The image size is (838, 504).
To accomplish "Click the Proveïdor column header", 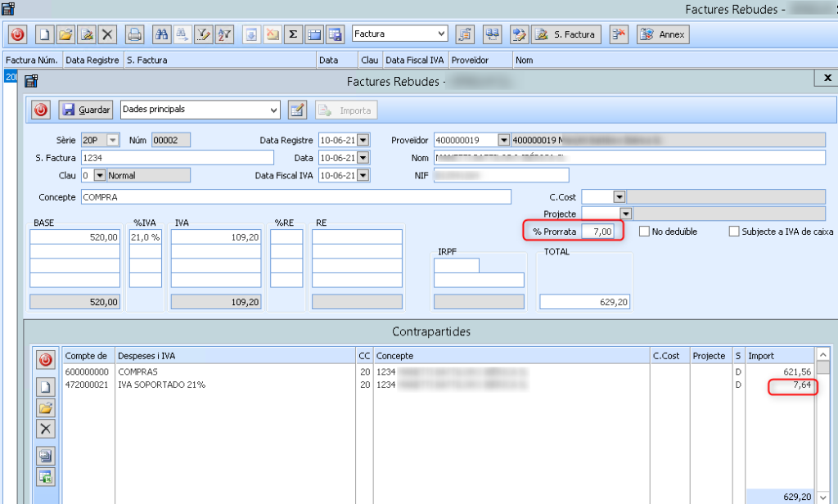I will [x=470, y=60].
